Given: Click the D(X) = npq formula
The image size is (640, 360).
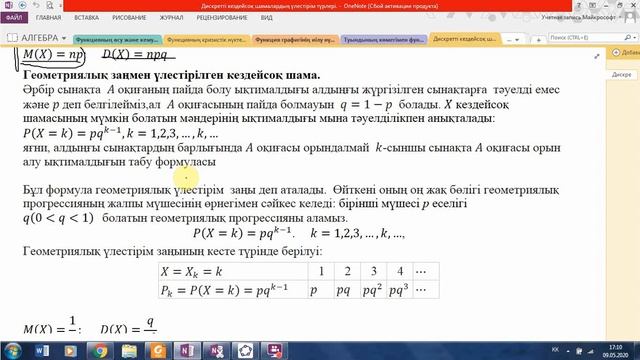Looking at the screenshot, I should pos(135,55).
